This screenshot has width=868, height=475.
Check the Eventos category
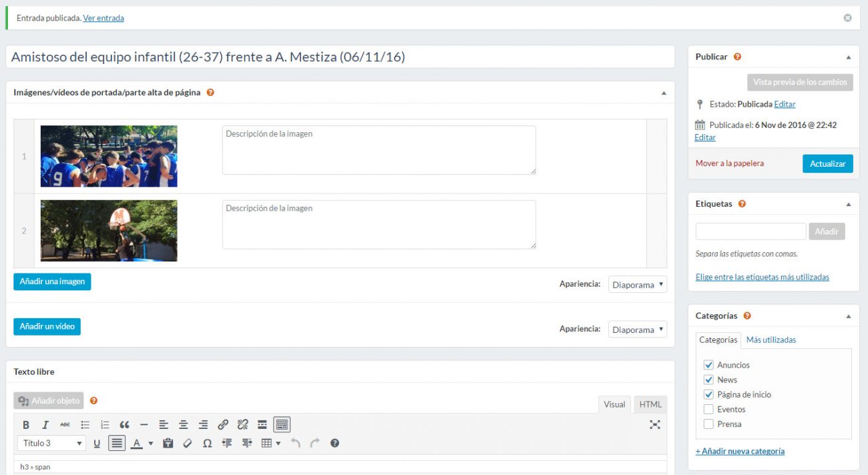point(708,409)
